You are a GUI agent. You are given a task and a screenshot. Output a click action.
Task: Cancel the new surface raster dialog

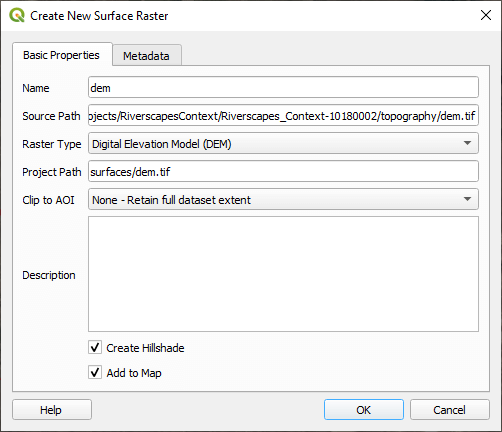pyautogui.click(x=450, y=409)
